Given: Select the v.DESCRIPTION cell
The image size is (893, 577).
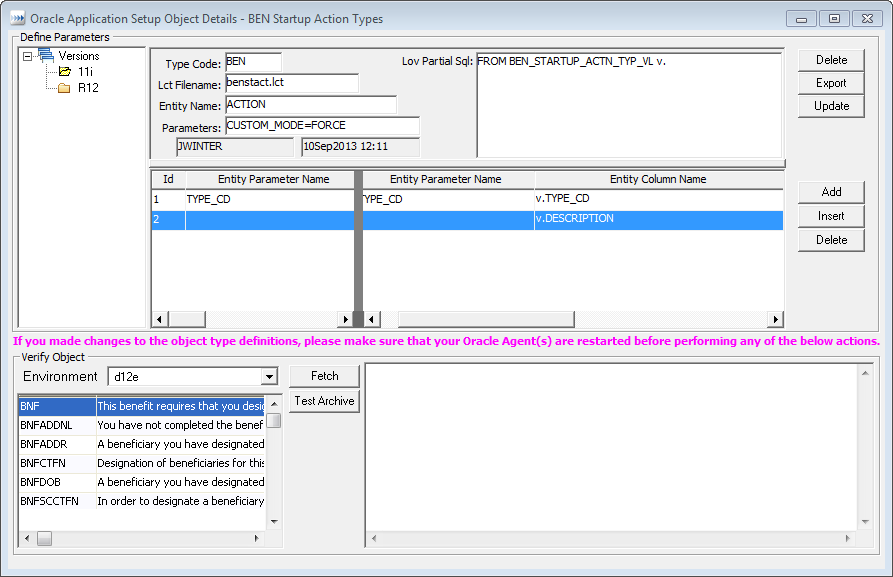Looking at the screenshot, I should click(658, 219).
